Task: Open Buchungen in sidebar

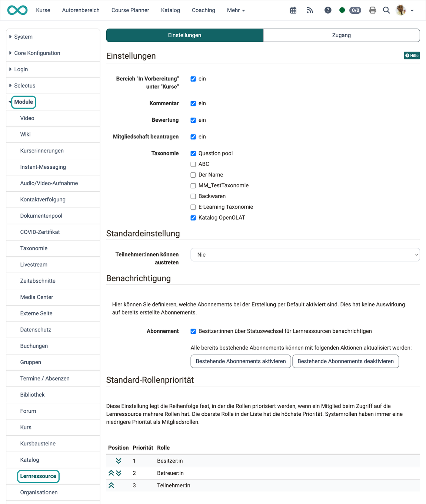Action: click(x=53, y=346)
